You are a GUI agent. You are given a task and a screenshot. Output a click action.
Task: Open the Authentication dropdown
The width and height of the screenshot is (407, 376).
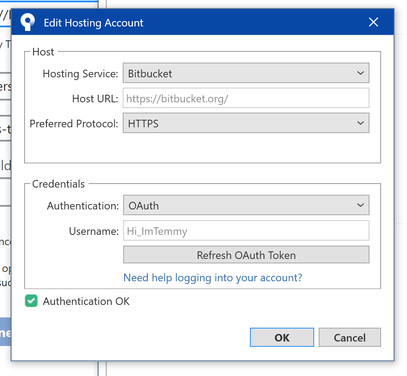(246, 205)
